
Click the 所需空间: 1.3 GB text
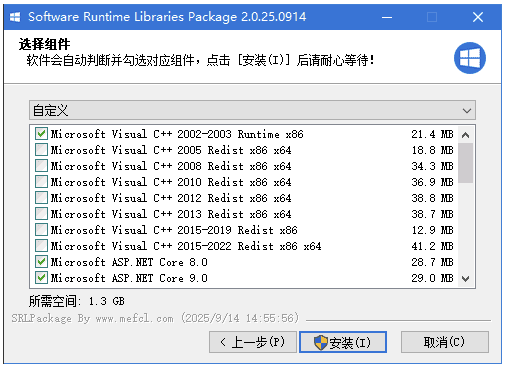[77, 301]
